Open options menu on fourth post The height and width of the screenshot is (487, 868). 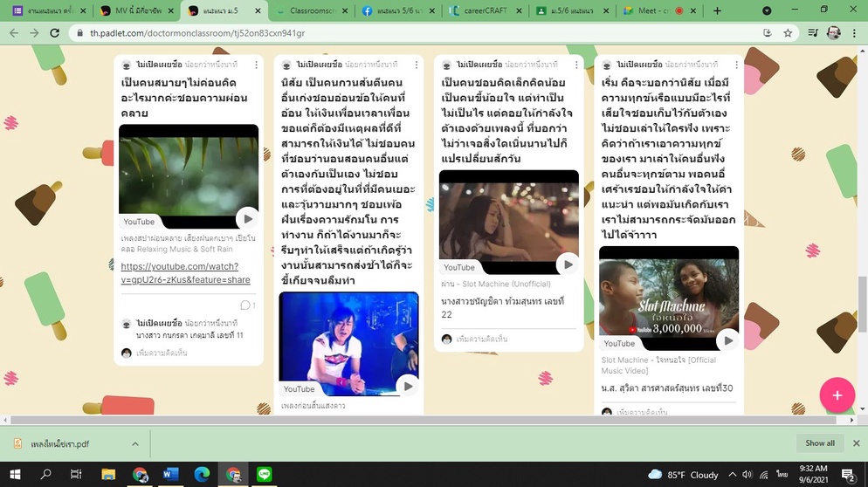[736, 65]
